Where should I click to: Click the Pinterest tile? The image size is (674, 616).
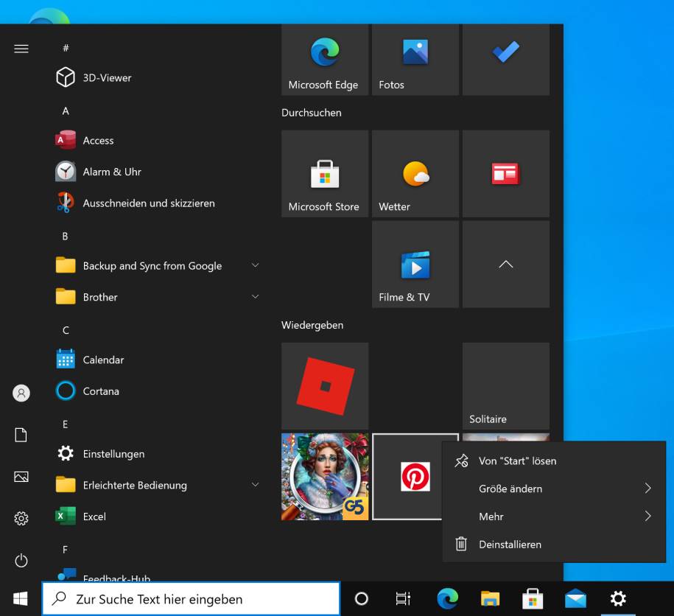(407, 477)
